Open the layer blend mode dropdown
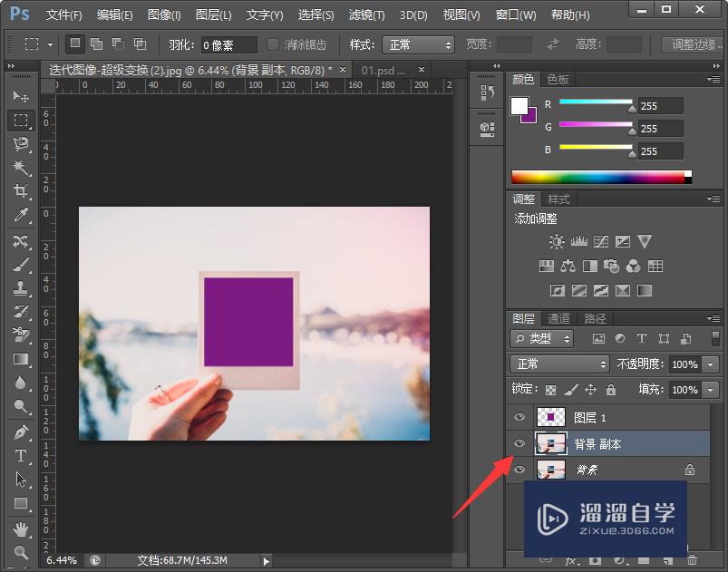Image resolution: width=728 pixels, height=572 pixels. (560, 364)
